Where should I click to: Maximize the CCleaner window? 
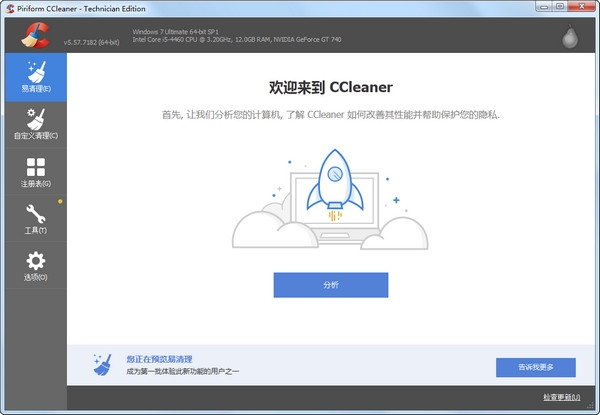pos(560,7)
